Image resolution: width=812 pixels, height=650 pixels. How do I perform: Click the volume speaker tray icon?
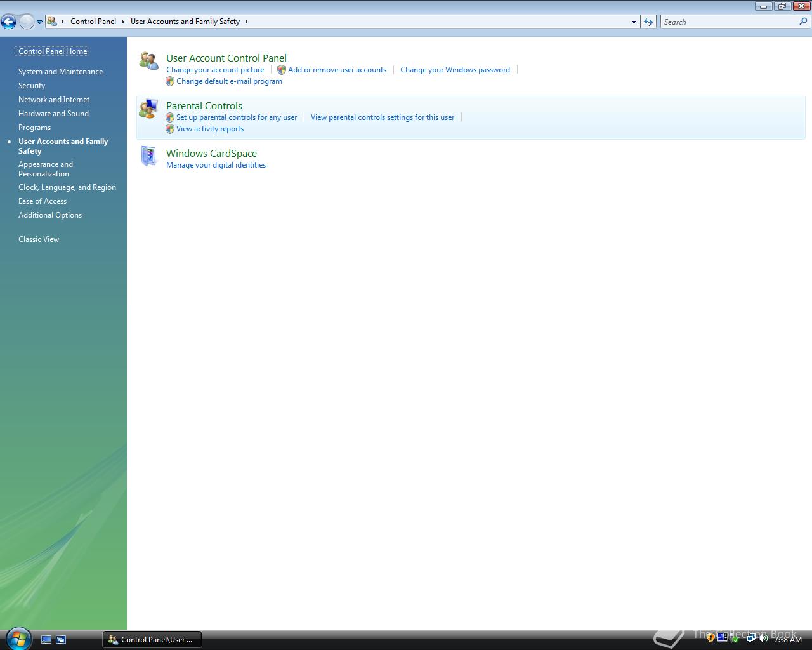coord(763,639)
